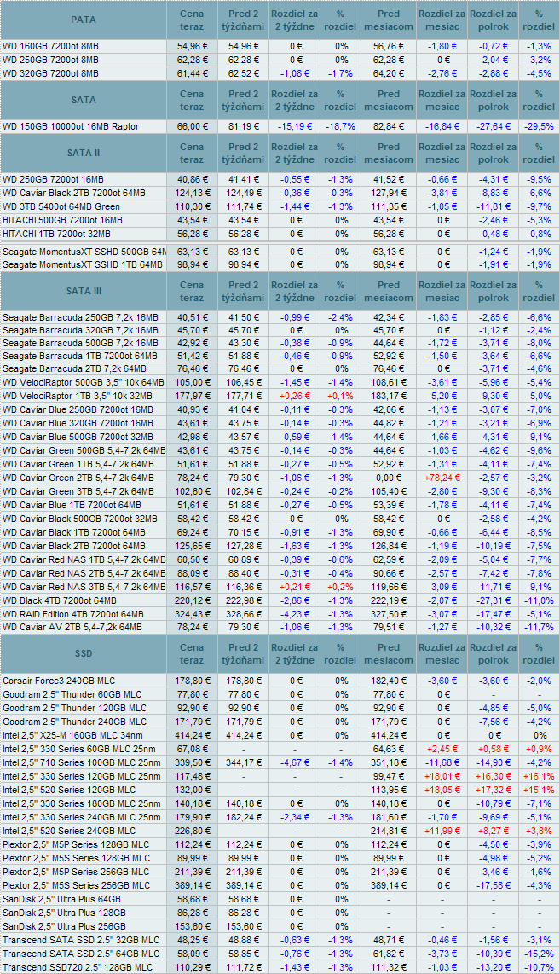Click -27,31 € in WD Black 4TB row
This screenshot has width=560, height=974.
point(493,601)
